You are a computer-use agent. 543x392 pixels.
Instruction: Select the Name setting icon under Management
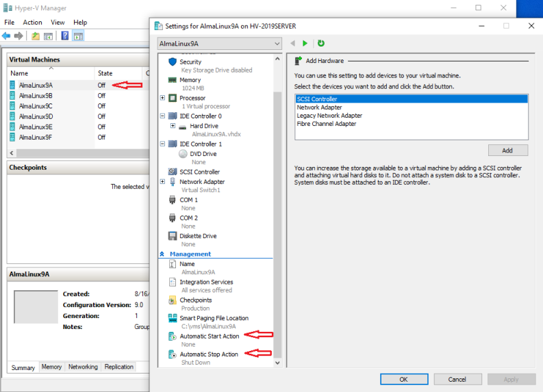click(172, 264)
